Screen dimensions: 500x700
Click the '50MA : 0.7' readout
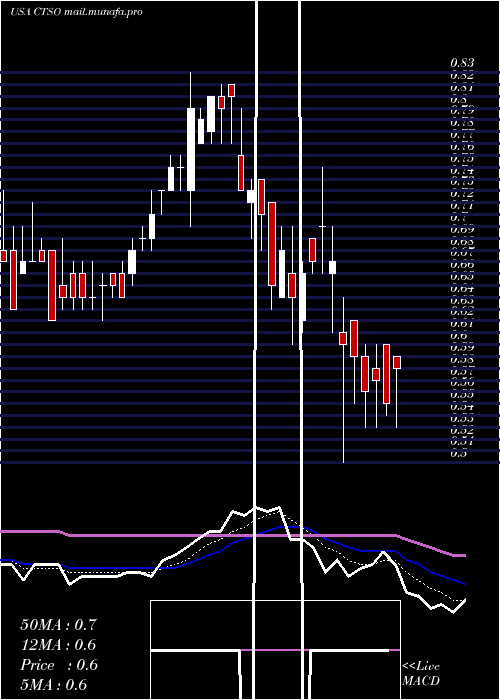tap(58, 625)
